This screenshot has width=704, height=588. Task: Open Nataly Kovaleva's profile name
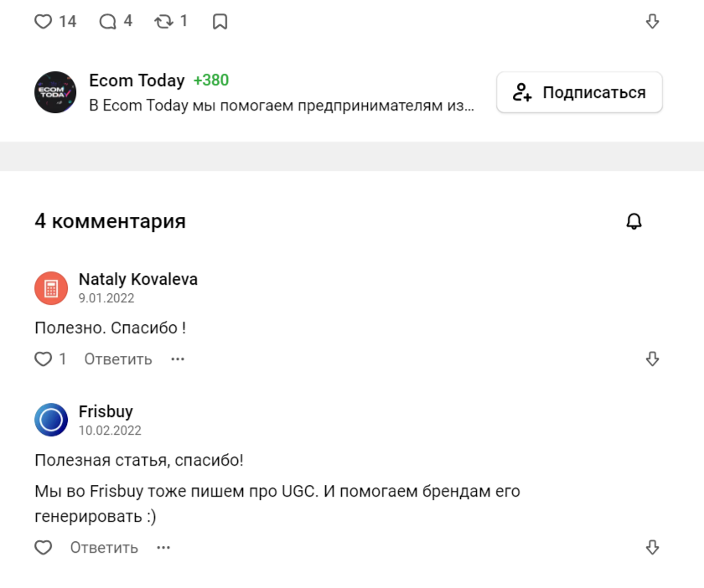pyautogui.click(x=138, y=279)
